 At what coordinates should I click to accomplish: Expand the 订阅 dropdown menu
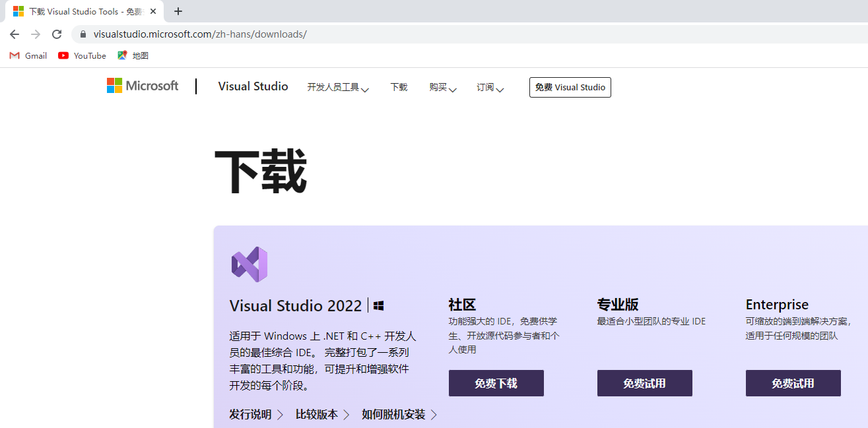pos(490,87)
